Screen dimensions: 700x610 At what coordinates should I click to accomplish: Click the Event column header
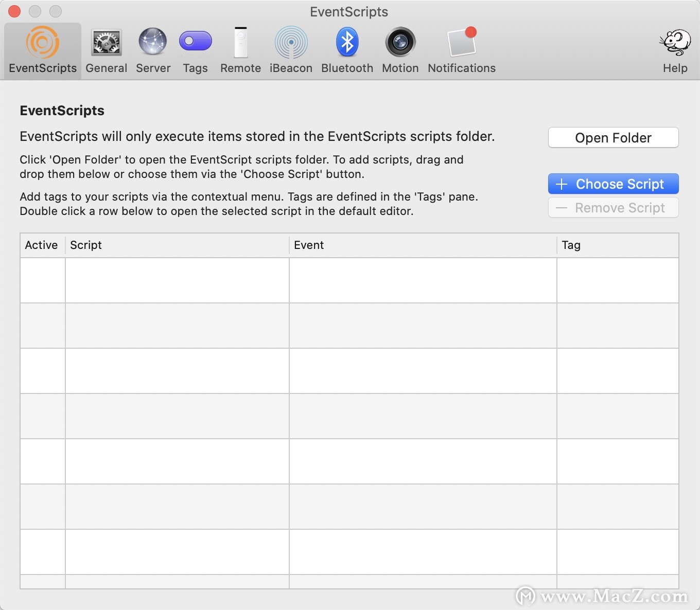click(x=423, y=245)
